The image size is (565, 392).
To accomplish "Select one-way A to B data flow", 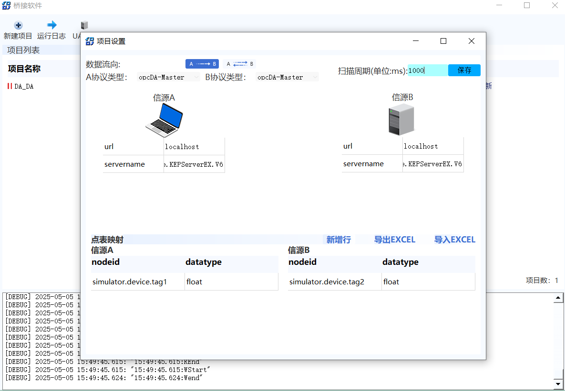I will pos(202,64).
